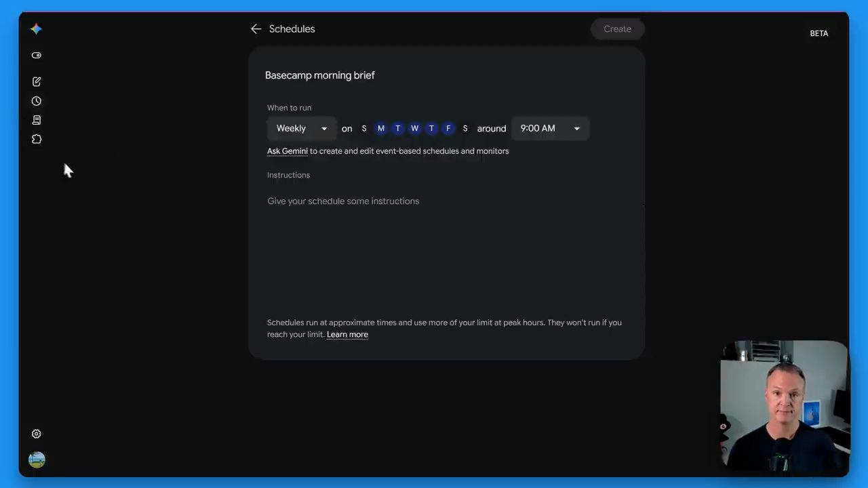Open the Learn more link
The width and height of the screenshot is (868, 488).
(347, 334)
